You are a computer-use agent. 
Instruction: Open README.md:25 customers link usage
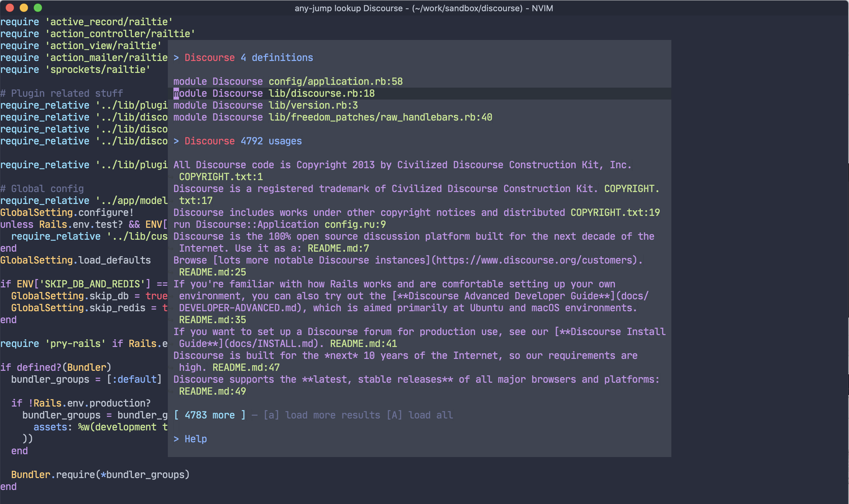[212, 272]
